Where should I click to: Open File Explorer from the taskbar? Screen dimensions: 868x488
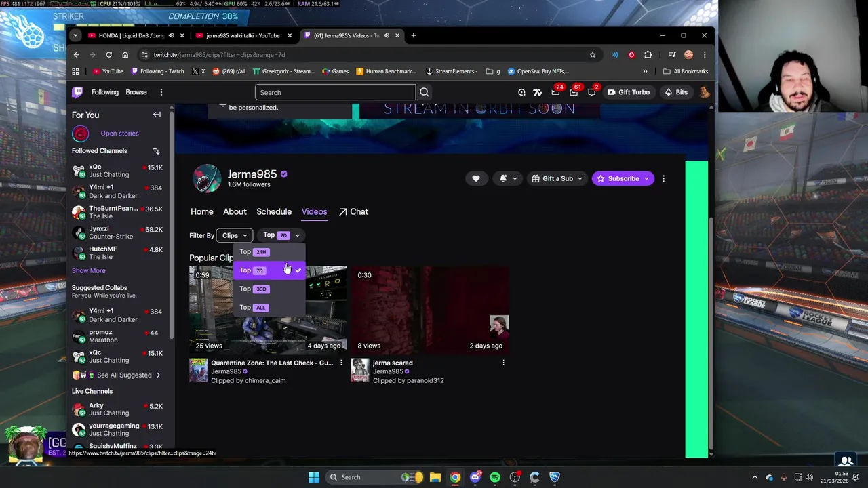coord(435,477)
